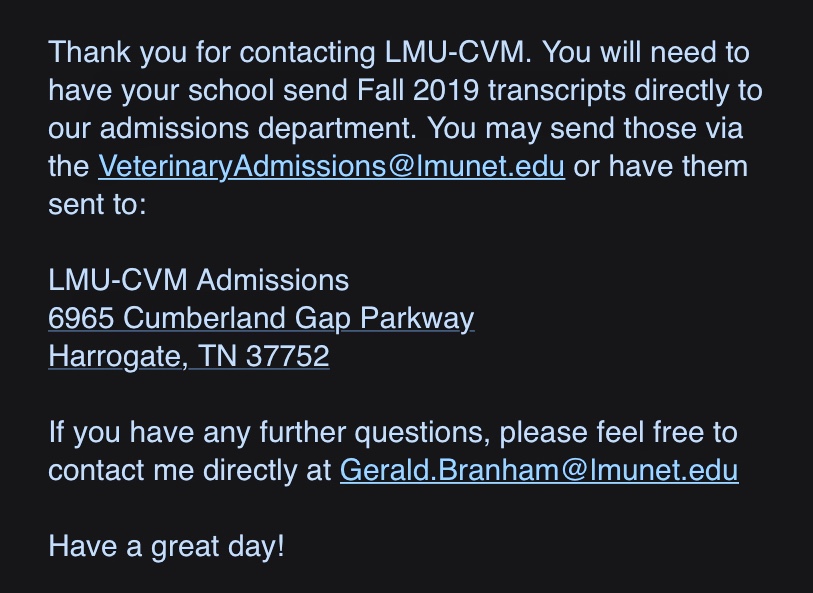
Task: Click the "You will need to" text
Action: click(x=646, y=53)
